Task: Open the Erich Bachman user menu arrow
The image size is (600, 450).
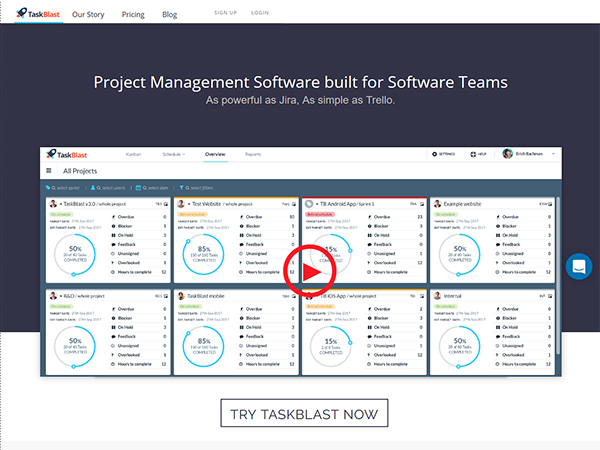Action: coord(553,154)
